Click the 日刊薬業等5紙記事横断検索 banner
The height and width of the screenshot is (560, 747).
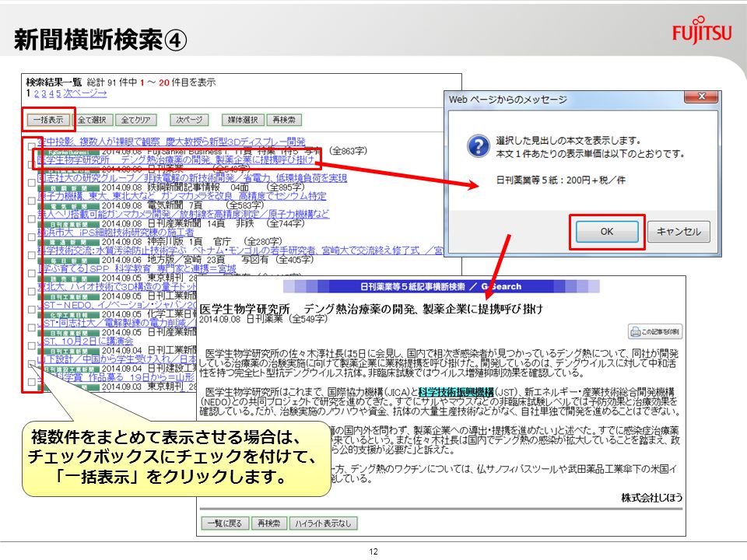click(x=440, y=287)
